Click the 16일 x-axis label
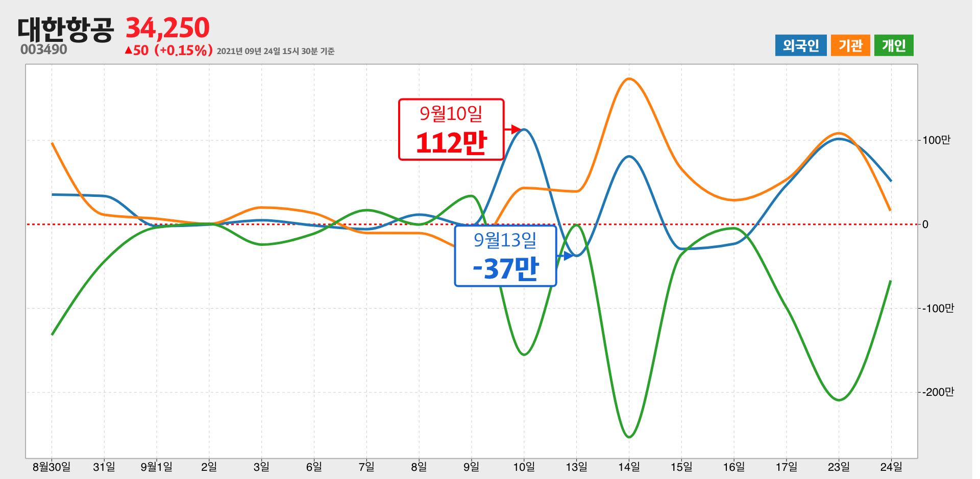Image resolution: width=980 pixels, height=479 pixels. [x=734, y=467]
